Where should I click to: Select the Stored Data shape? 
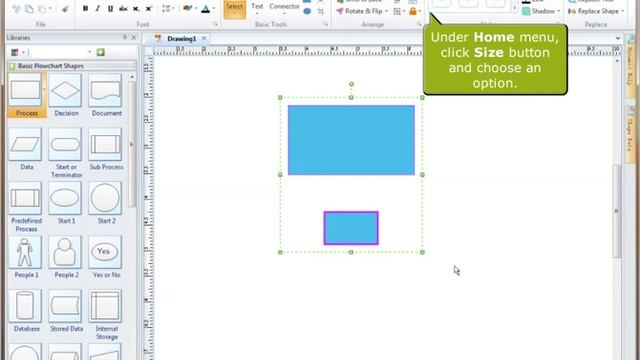point(66,311)
